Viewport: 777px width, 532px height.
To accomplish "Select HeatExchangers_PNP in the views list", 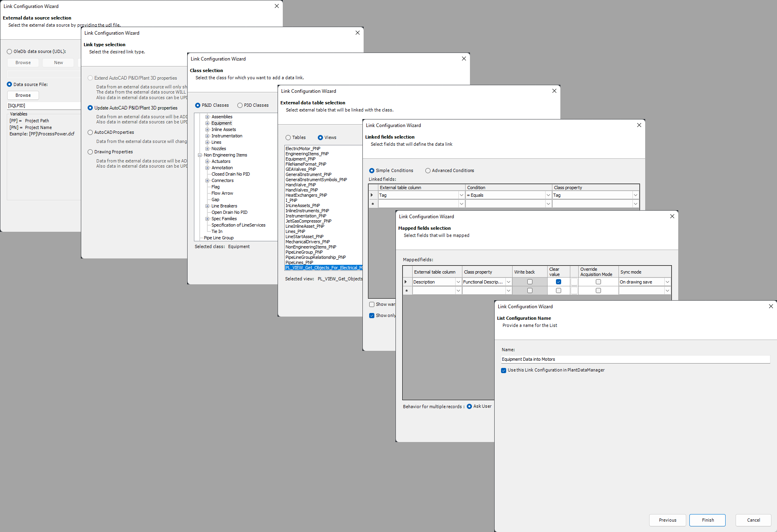I will coord(306,195).
